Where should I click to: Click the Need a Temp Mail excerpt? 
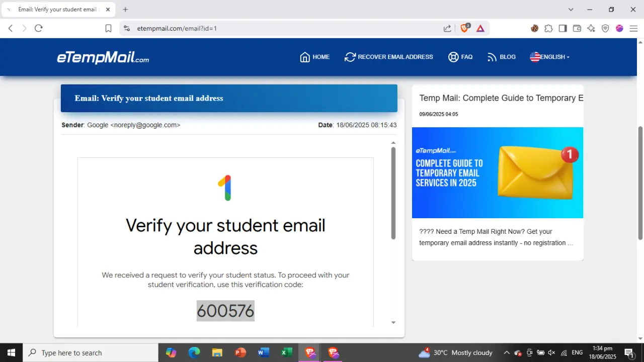[496, 237]
